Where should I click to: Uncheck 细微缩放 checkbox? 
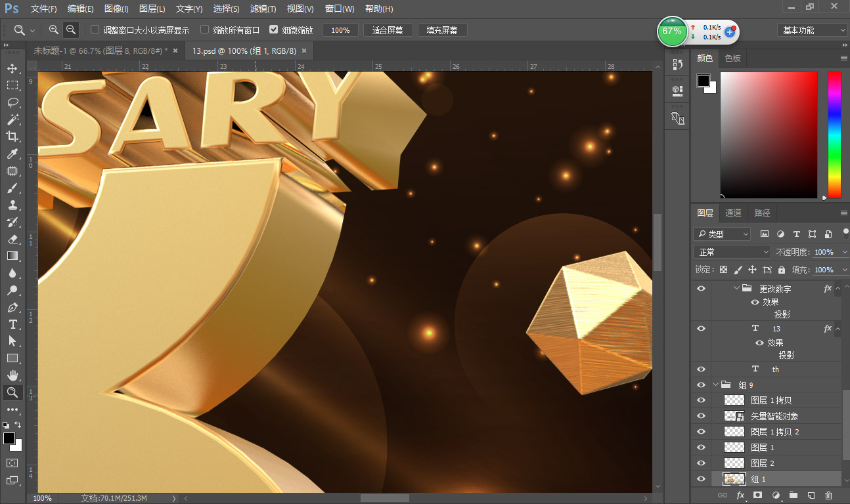coord(273,30)
